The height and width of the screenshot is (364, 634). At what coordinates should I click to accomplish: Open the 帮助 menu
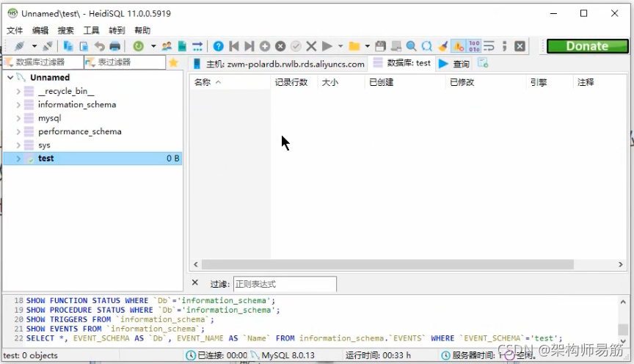[x=142, y=30]
